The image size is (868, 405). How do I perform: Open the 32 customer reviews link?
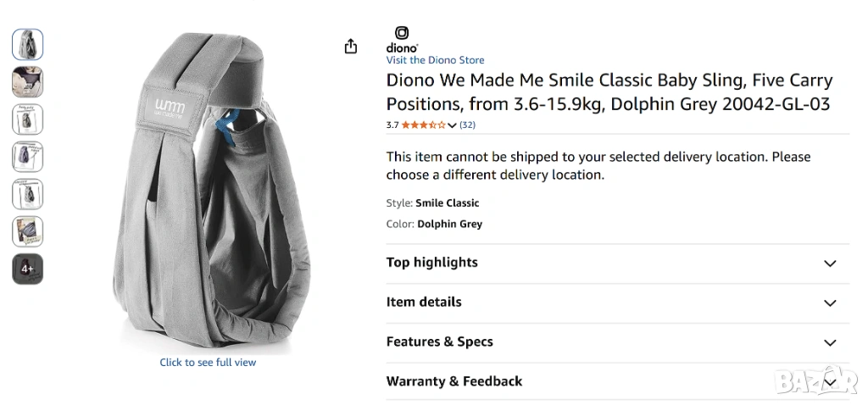[467, 125]
